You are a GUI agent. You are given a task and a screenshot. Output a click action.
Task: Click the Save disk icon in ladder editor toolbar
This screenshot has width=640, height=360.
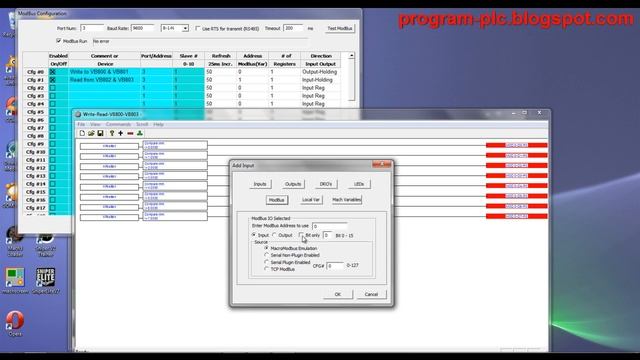pos(100,133)
